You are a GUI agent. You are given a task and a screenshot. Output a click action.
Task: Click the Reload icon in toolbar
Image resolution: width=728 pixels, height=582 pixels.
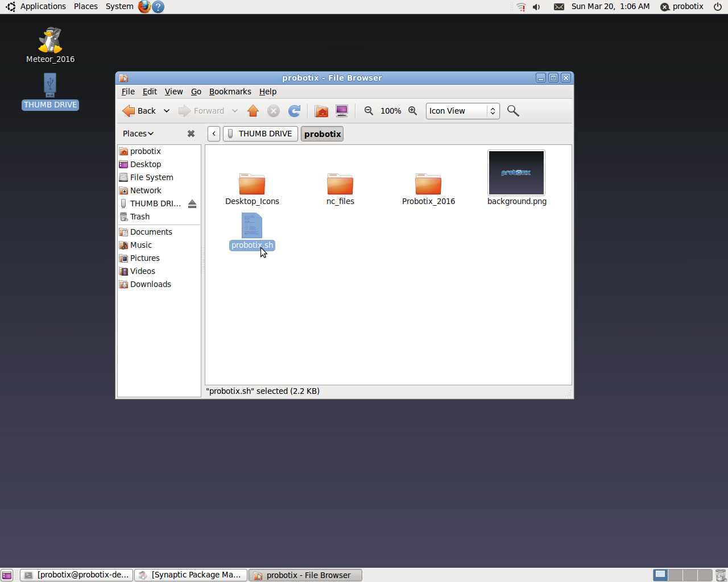pos(294,111)
